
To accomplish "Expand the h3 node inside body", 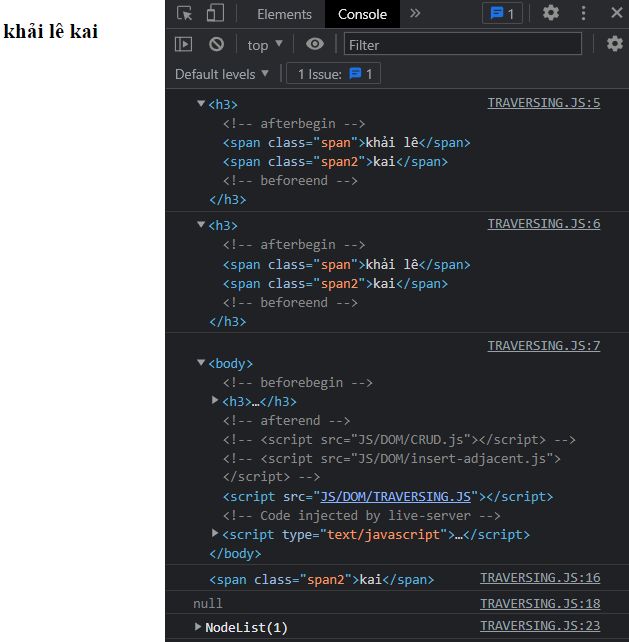I will 215,400.
